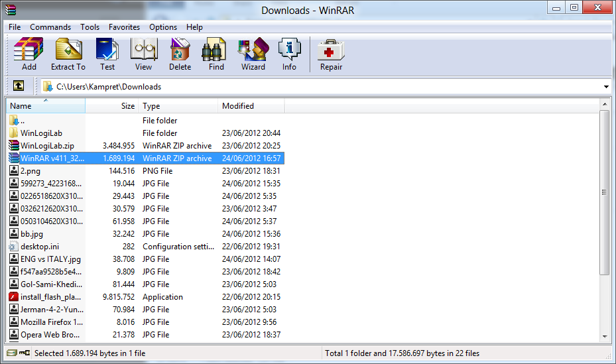Click the install_flash_pla... Flash icon
This screenshot has height=364, width=616.
14,297
